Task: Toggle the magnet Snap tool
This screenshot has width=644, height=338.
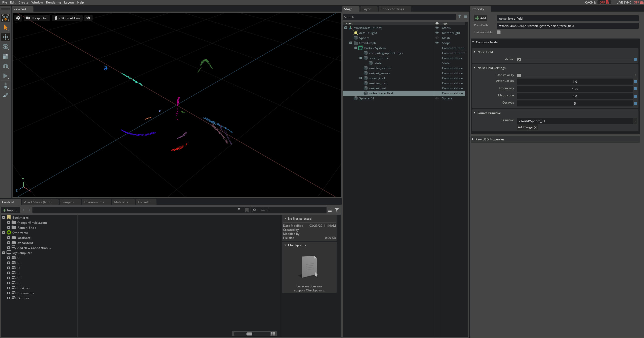Action: pyautogui.click(x=6, y=66)
